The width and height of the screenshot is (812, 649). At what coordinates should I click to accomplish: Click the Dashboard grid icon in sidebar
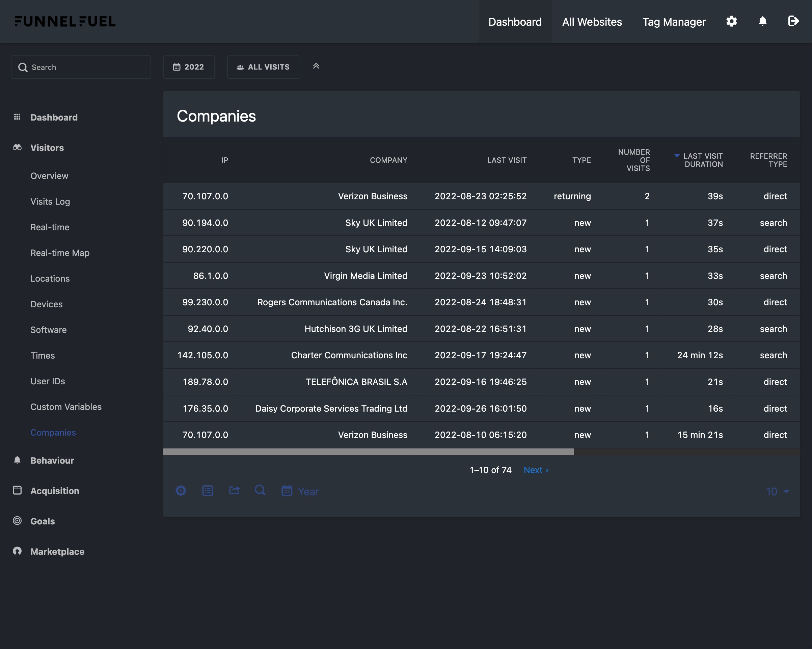[17, 117]
